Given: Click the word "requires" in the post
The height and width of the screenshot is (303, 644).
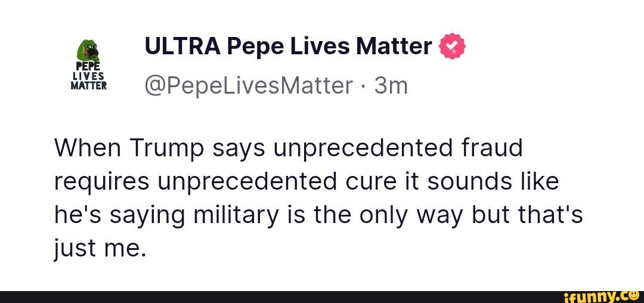Looking at the screenshot, I should [x=101, y=181].
